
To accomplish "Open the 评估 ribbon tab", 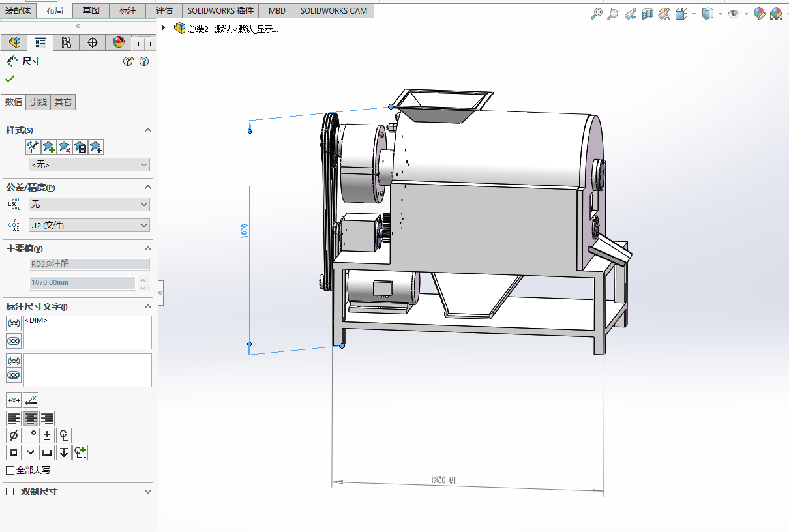I will pyautogui.click(x=164, y=10).
